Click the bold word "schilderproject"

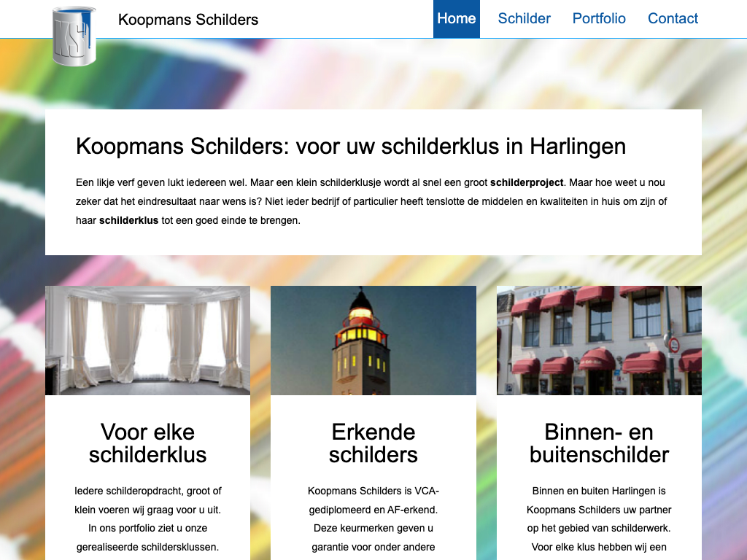(x=527, y=182)
